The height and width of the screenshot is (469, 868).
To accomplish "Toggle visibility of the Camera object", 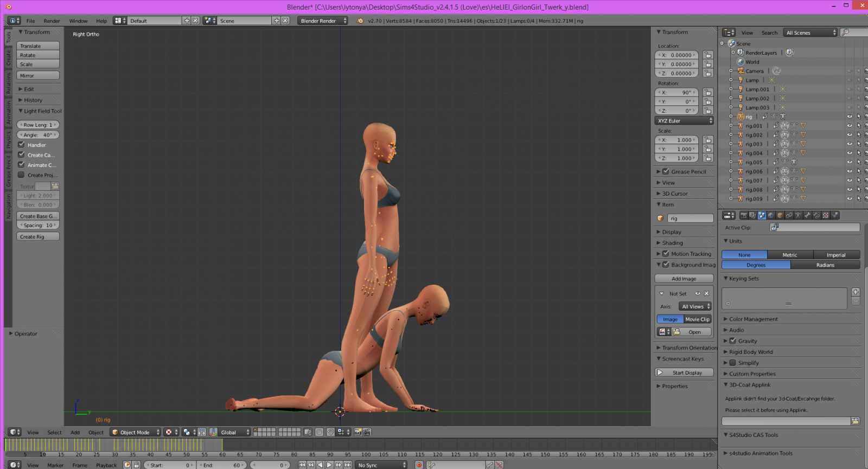I will [850, 71].
